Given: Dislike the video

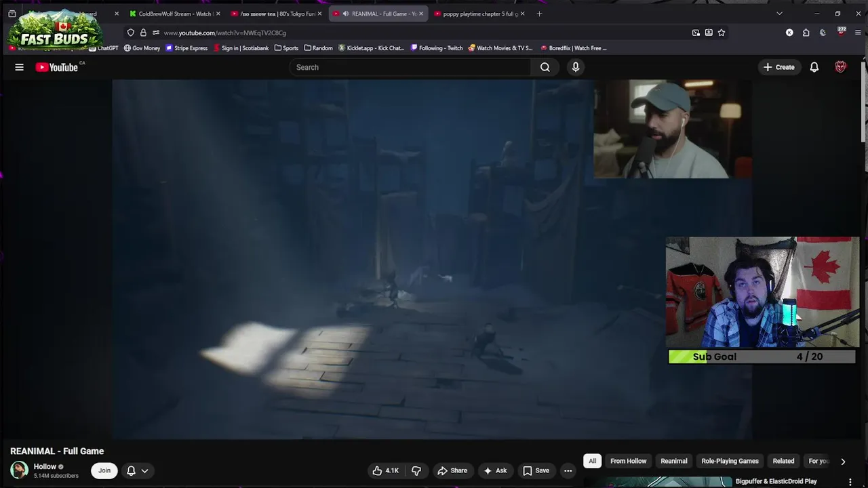Looking at the screenshot, I should 416,470.
